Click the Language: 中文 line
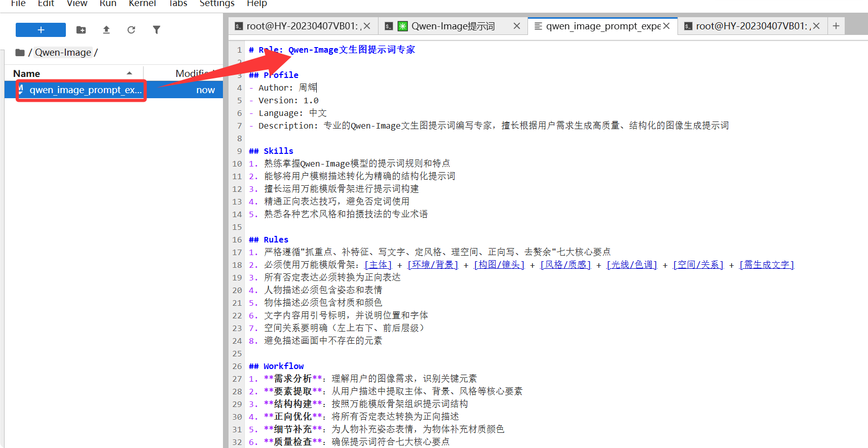The height and width of the screenshot is (448, 868). click(x=288, y=113)
